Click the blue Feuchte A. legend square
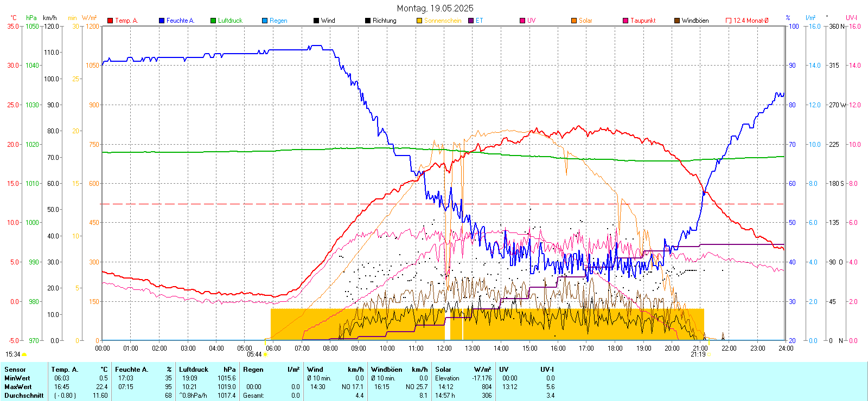Image resolution: width=868 pixels, height=401 pixels. click(162, 21)
